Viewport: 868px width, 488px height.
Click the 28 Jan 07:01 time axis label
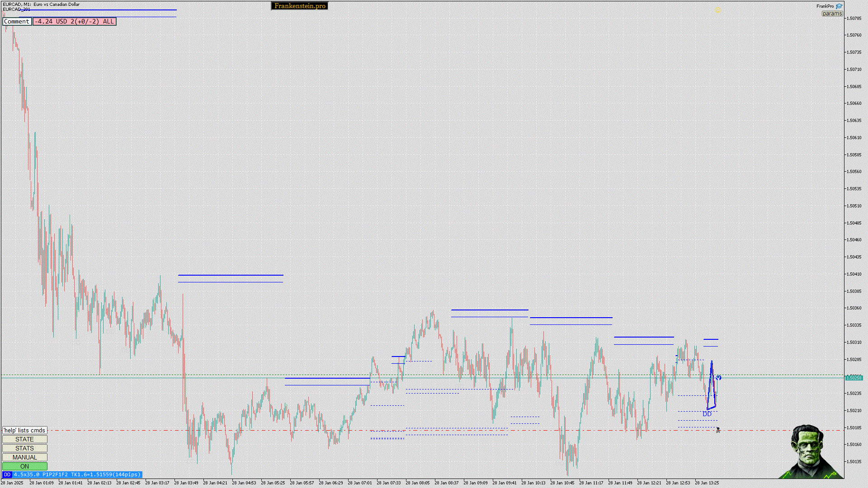pyautogui.click(x=359, y=483)
